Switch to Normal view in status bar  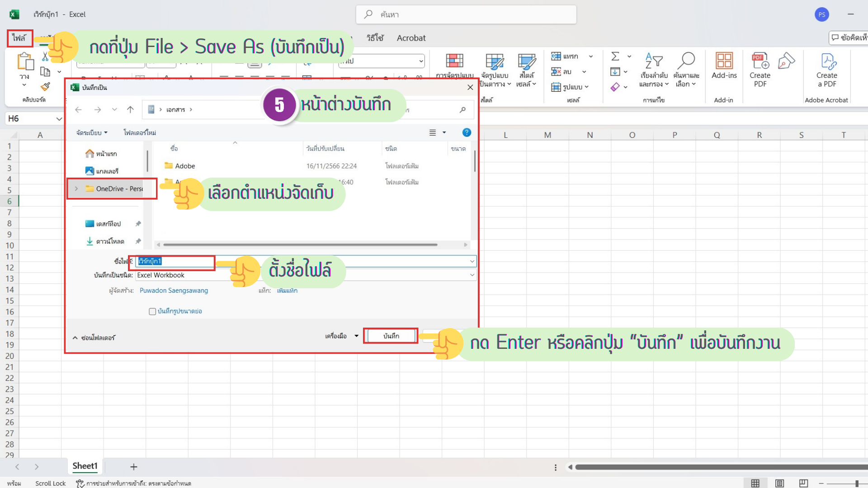point(755,483)
